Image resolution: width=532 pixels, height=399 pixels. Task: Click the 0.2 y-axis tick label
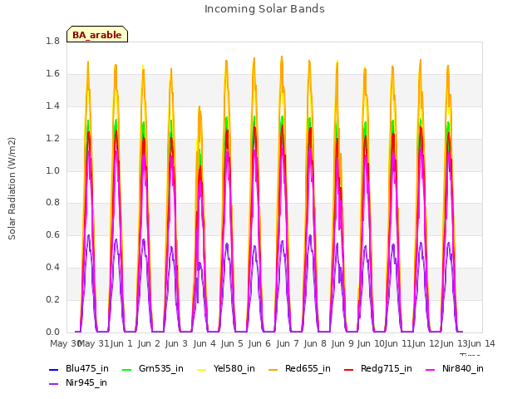click(x=52, y=299)
